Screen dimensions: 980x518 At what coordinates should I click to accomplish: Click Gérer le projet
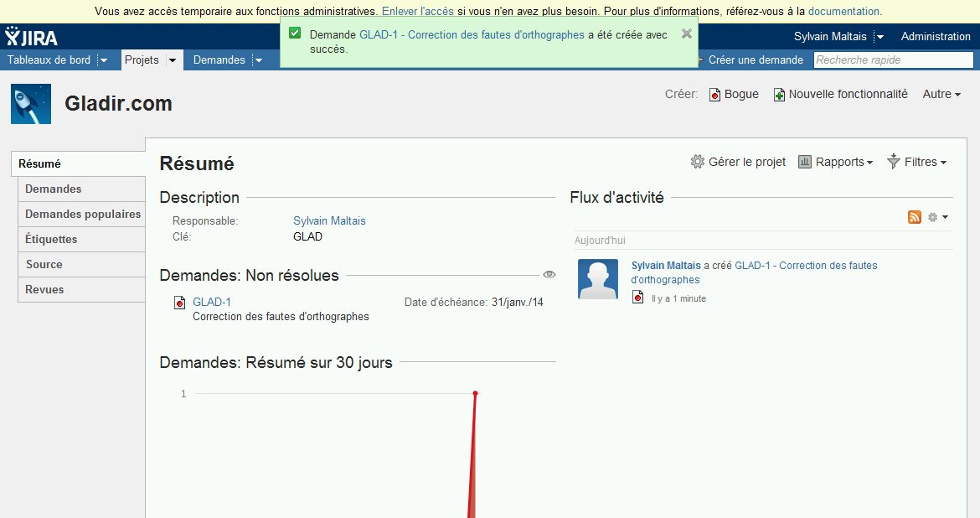coord(747,162)
